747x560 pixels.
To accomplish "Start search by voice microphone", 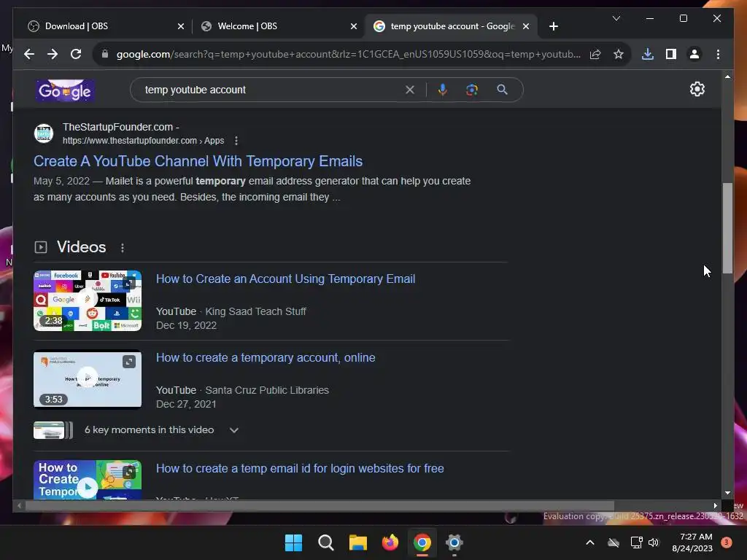I will pos(443,90).
